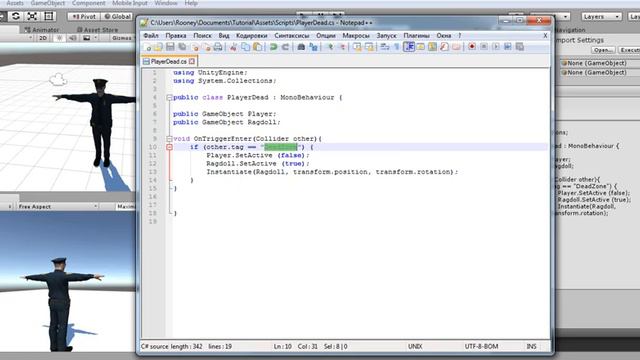640x360 pixels.
Task: Select Unity's Rect transform tool
Action: (49, 16)
